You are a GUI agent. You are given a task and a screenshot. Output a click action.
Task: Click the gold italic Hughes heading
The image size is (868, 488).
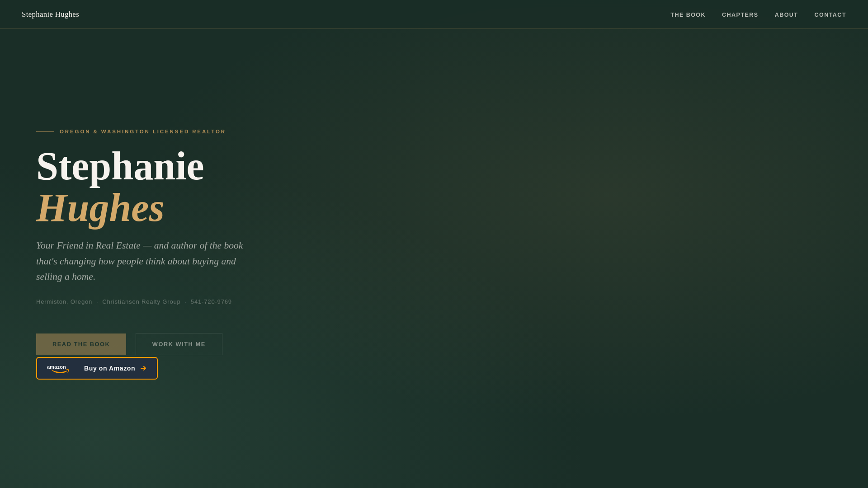click(x=100, y=208)
